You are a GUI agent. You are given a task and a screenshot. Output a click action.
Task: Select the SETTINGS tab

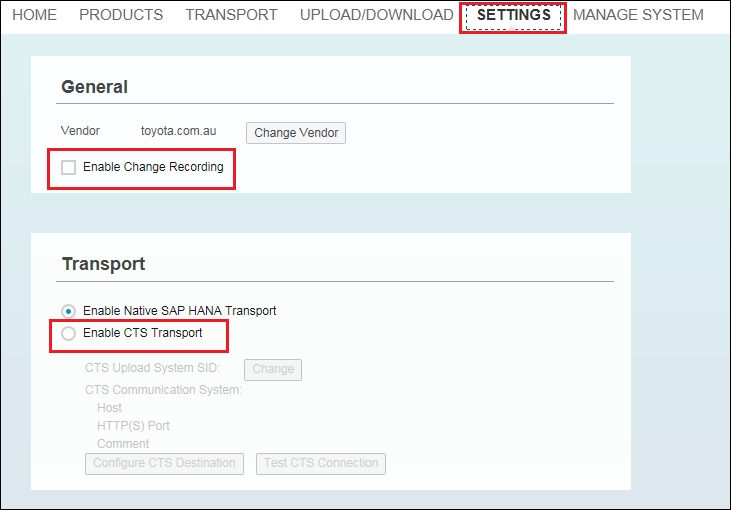(513, 15)
